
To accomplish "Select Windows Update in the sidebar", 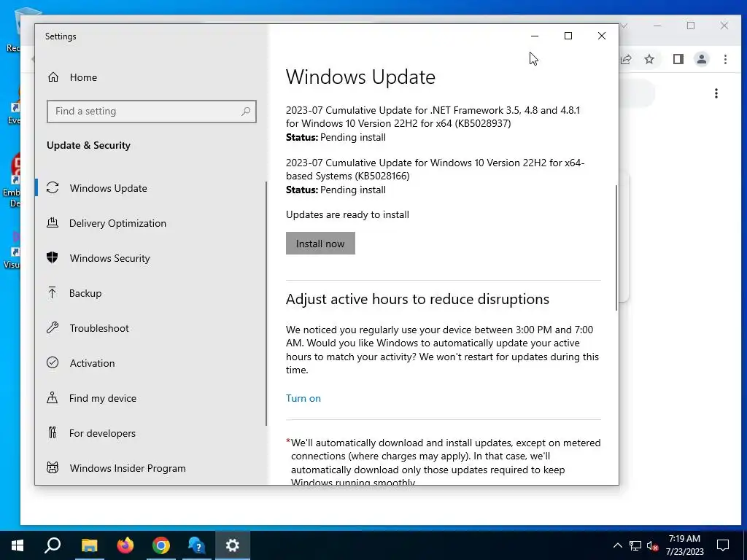I will (108, 188).
